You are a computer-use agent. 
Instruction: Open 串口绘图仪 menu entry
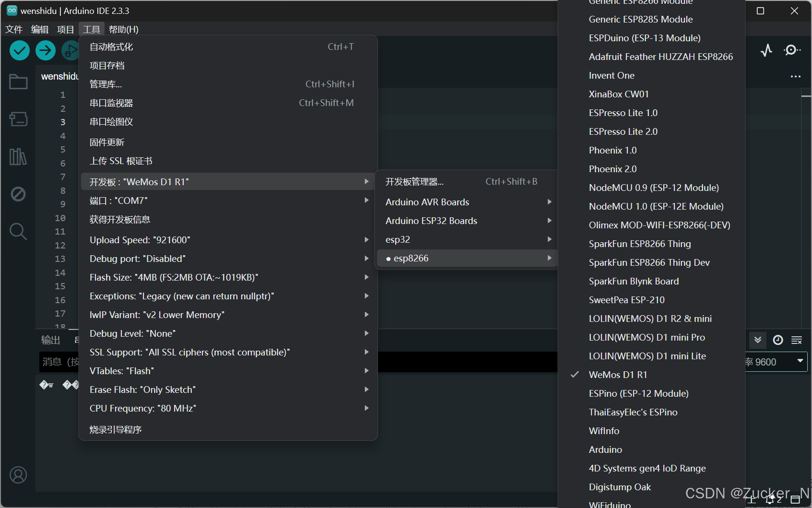(x=228, y=121)
